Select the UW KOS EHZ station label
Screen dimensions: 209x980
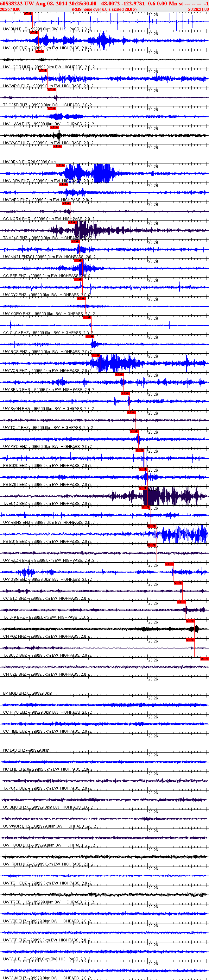pyautogui.click(x=47, y=48)
